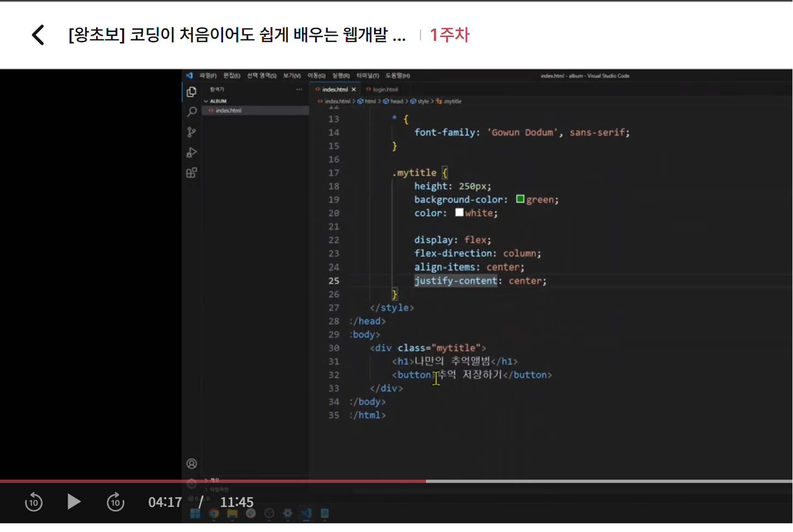793x532 pixels.
Task: Click the .mytitle selector on line 17
Action: tap(414, 173)
